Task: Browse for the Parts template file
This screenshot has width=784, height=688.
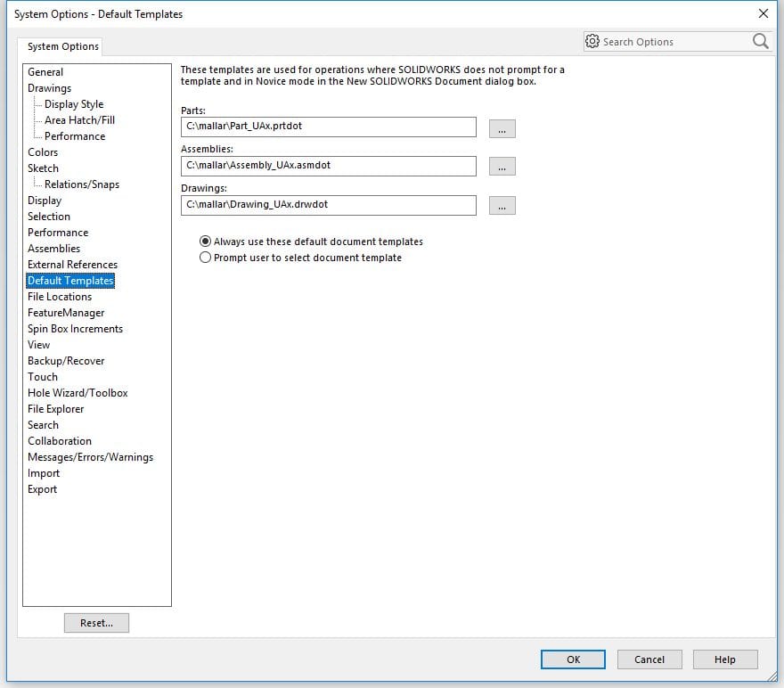Action: pyautogui.click(x=502, y=128)
